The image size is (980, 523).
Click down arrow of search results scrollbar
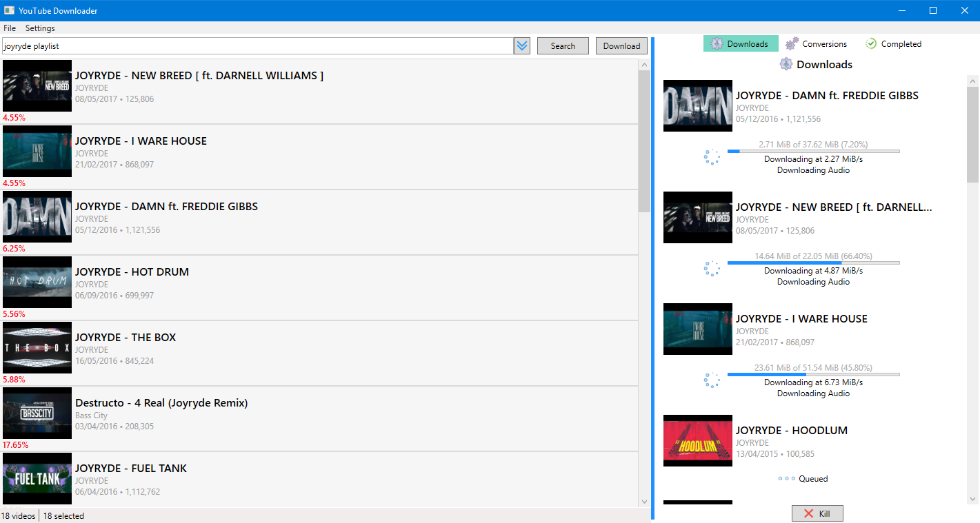click(644, 502)
